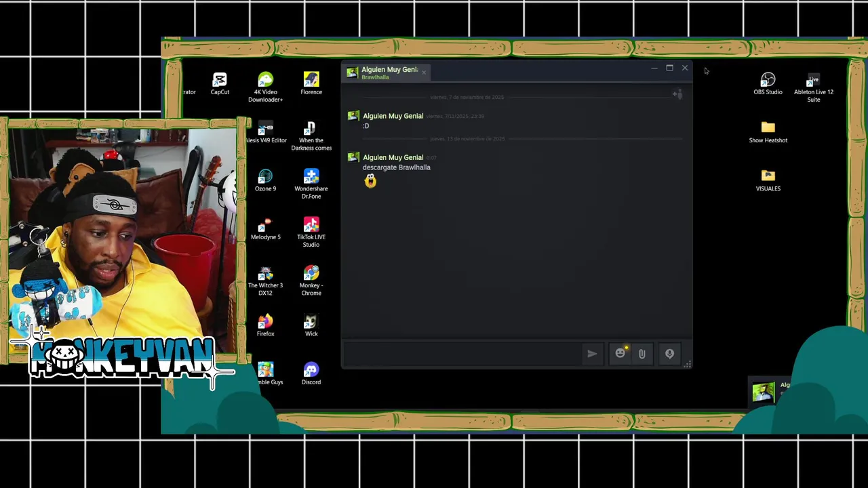Select the When the Darkness comes icon
This screenshot has width=868, height=488.
[311, 136]
